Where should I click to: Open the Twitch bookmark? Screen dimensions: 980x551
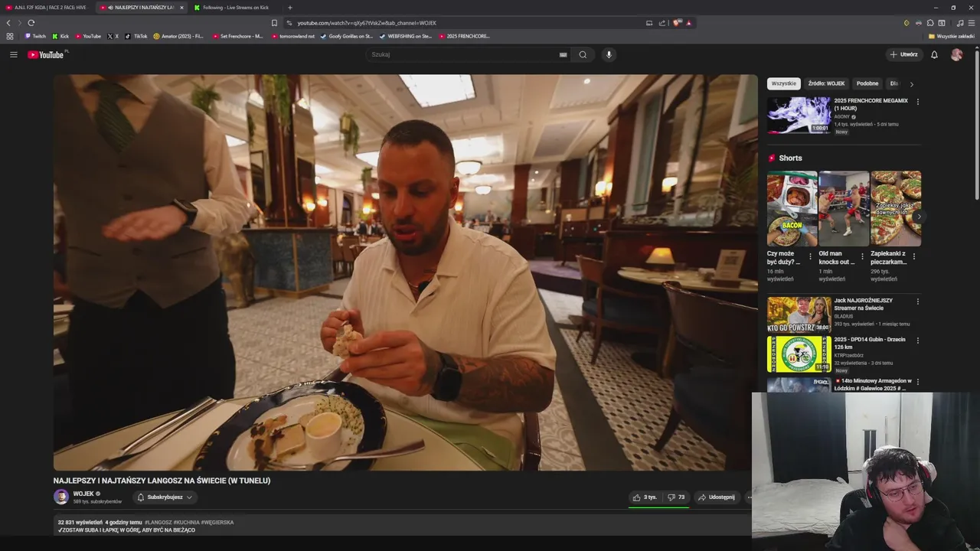coord(35,36)
